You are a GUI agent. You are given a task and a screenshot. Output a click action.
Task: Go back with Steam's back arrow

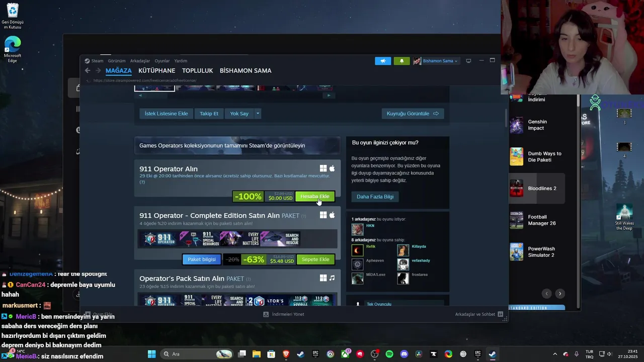click(x=88, y=71)
